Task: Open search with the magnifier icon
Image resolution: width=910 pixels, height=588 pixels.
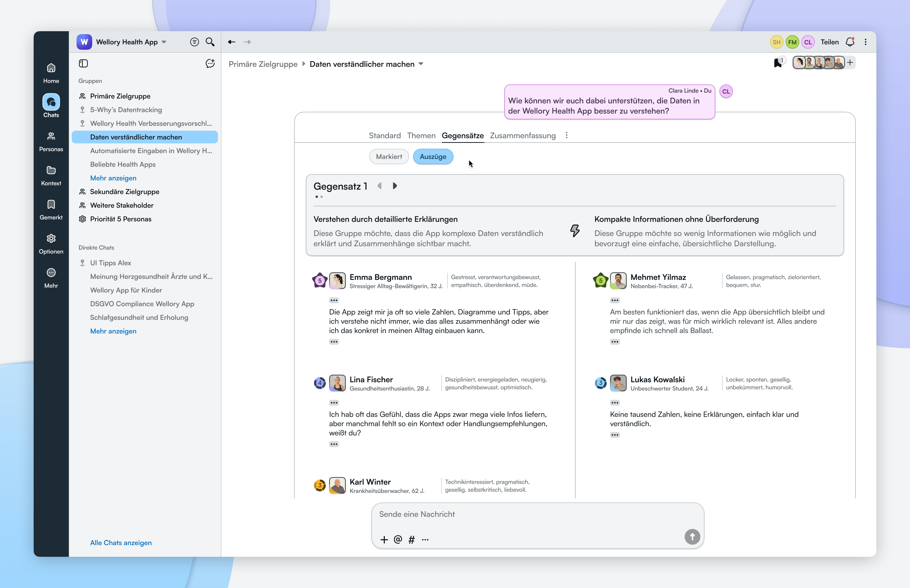Action: pos(210,42)
